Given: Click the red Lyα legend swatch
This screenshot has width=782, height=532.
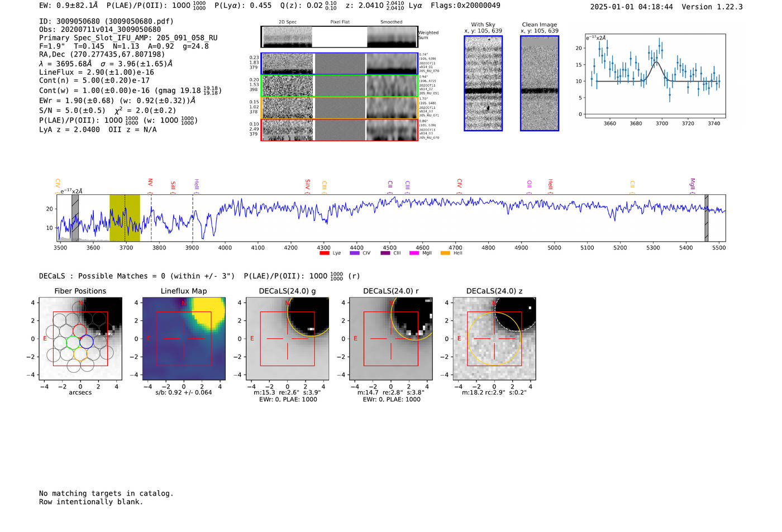Looking at the screenshot, I should [x=324, y=253].
